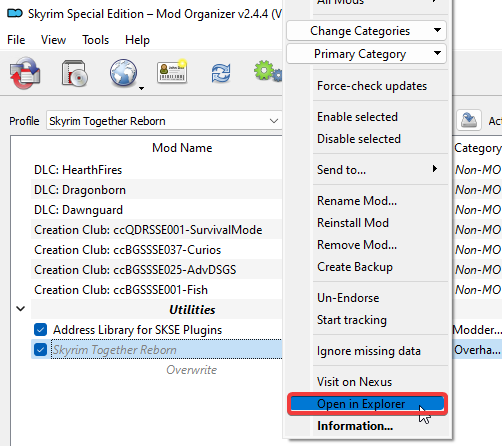Click the Mod Organizer title bar logo
Screen dimensions: 502x446
pos(15,14)
